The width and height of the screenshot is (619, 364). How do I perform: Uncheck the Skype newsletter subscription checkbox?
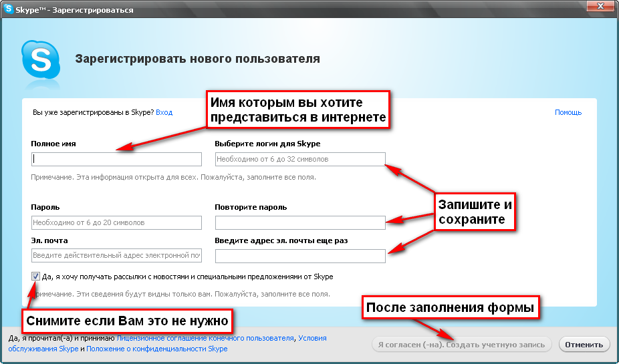tap(35, 277)
